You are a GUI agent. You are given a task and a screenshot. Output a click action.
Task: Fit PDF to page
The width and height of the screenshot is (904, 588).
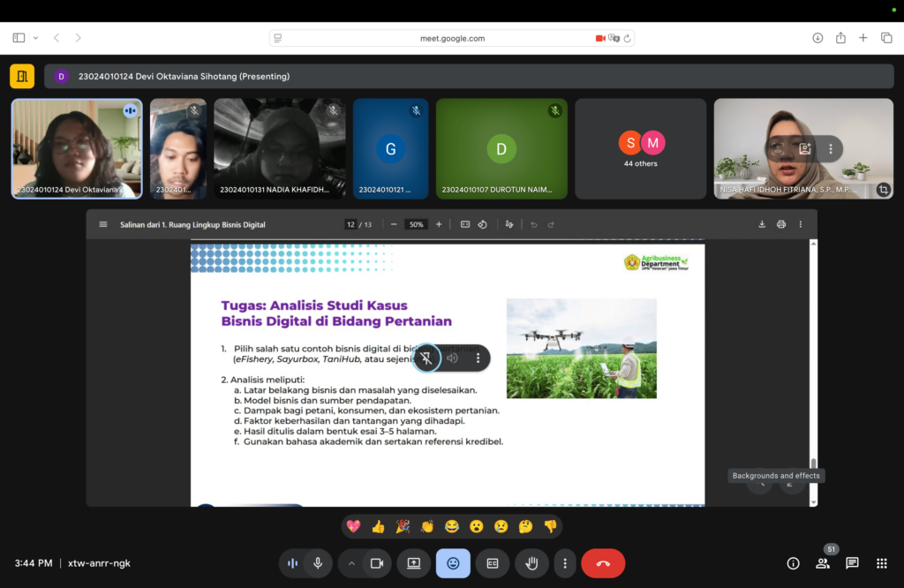pos(464,224)
